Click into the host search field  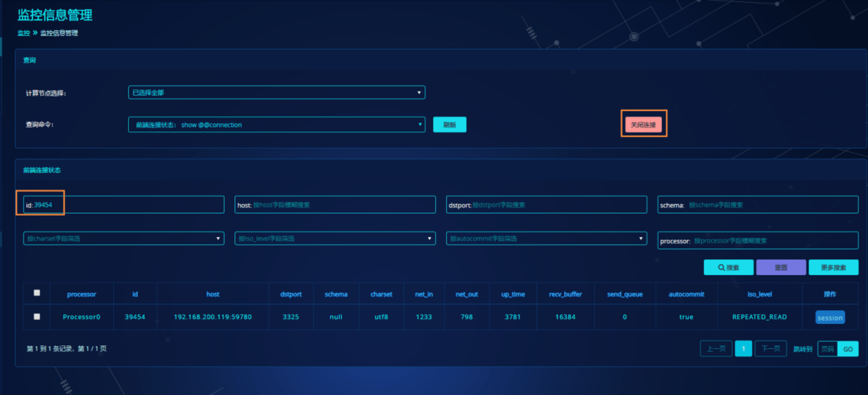click(x=342, y=205)
